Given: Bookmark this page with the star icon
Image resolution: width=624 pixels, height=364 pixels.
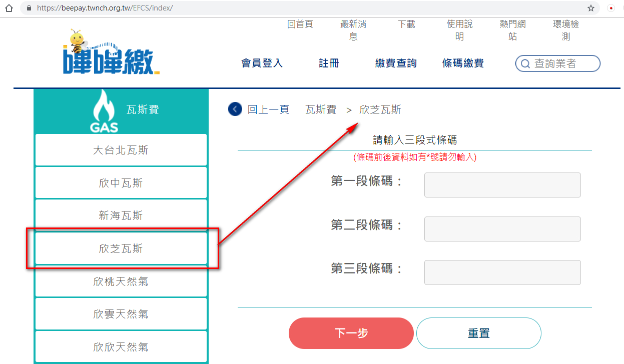Looking at the screenshot, I should [591, 8].
